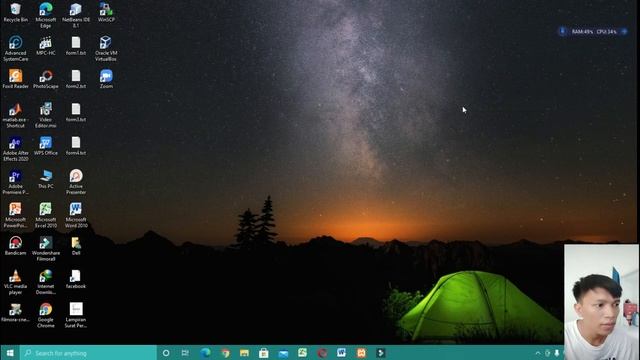Select the form3.txt file

[76, 112]
